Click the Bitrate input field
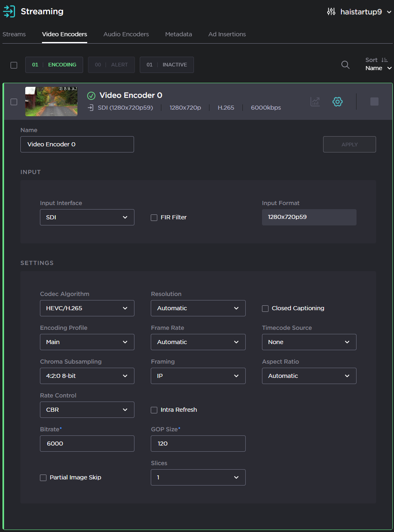This screenshot has width=394, height=532. (x=87, y=444)
